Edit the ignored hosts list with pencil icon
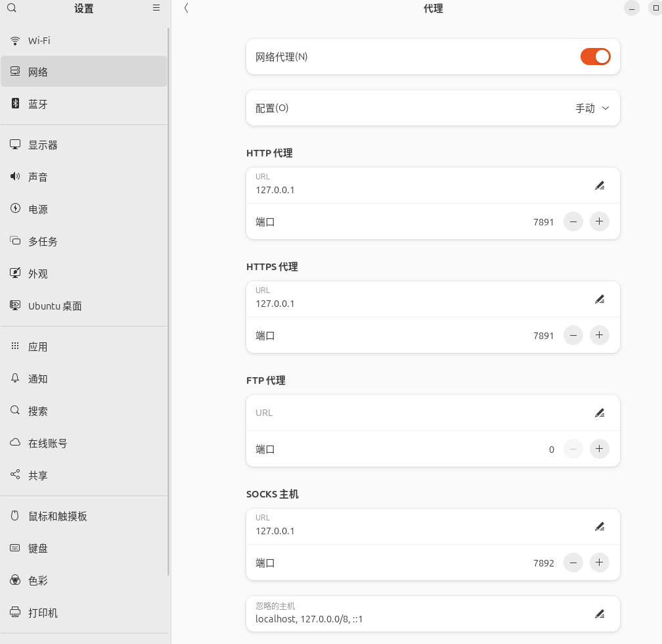 point(599,614)
